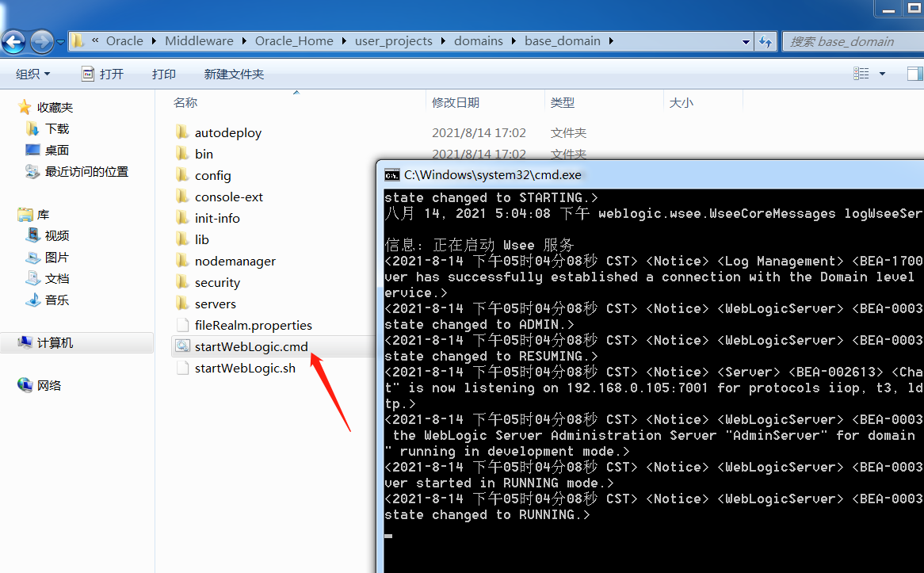Sort files by the 修改日期 column header

[x=455, y=102]
